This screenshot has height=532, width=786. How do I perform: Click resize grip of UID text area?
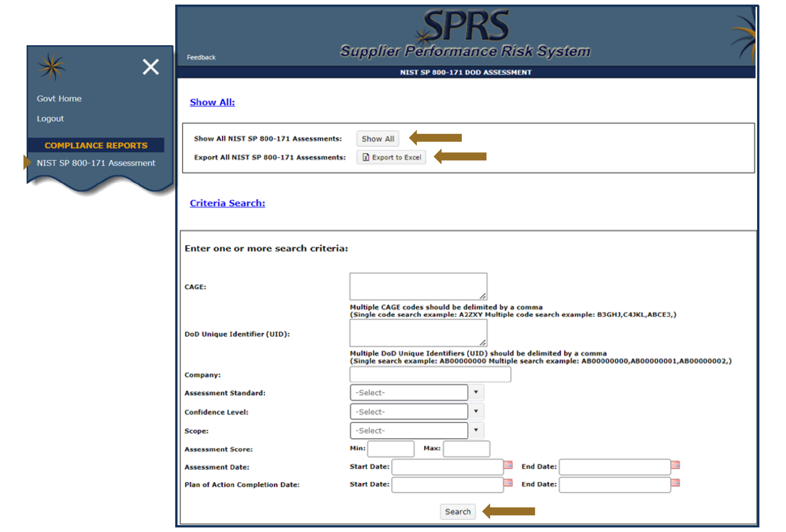click(x=483, y=342)
